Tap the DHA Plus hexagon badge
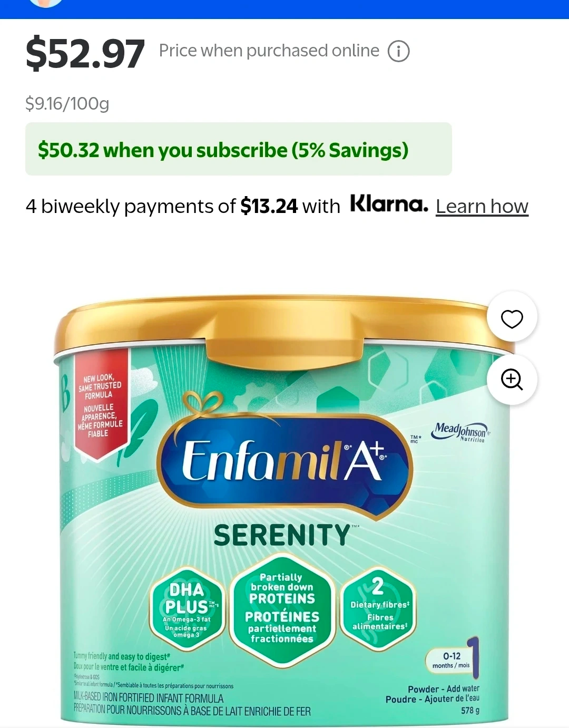Image resolution: width=569 pixels, height=728 pixels. [x=188, y=609]
